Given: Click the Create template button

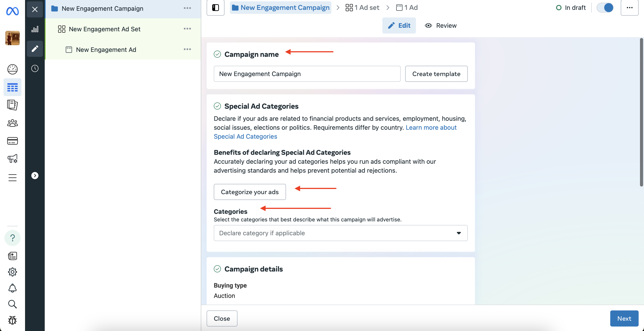Looking at the screenshot, I should click(436, 74).
